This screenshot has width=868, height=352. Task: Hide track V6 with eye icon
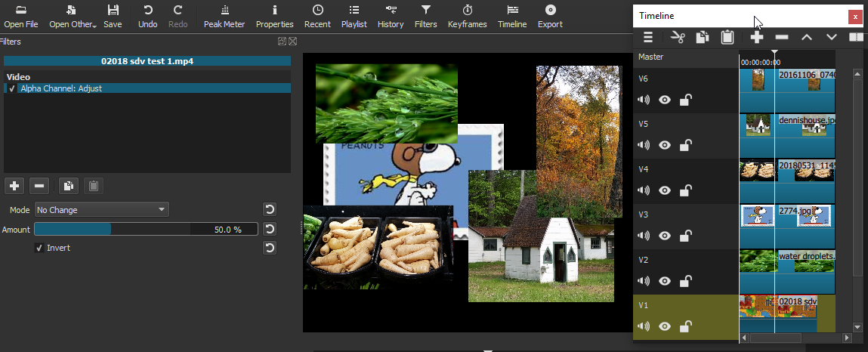tap(664, 100)
